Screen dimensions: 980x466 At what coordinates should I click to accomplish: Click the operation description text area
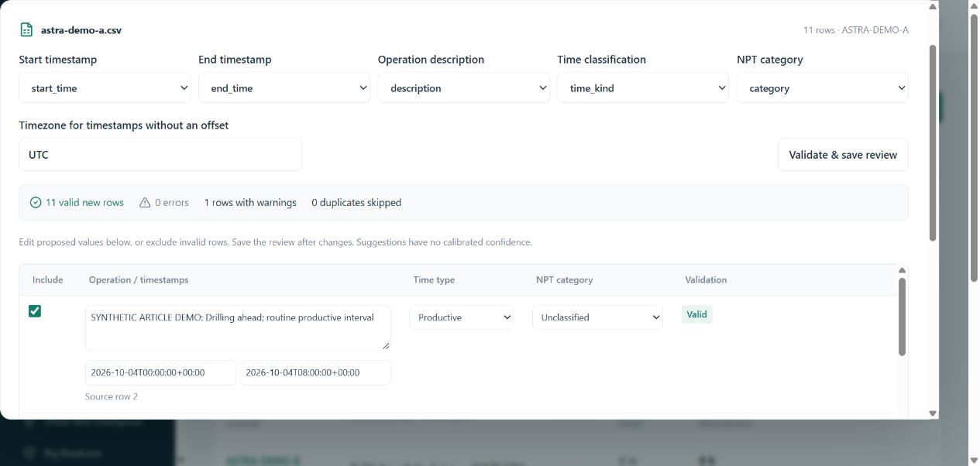click(x=238, y=327)
